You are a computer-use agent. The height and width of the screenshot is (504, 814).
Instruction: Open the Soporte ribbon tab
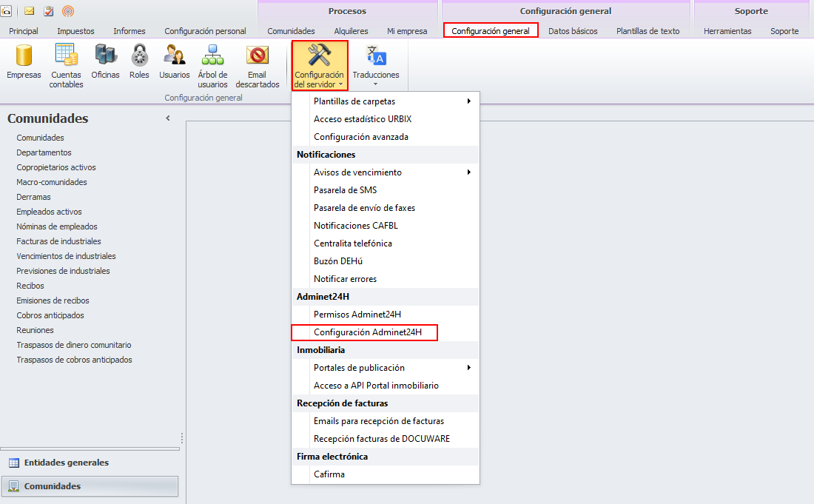point(784,31)
